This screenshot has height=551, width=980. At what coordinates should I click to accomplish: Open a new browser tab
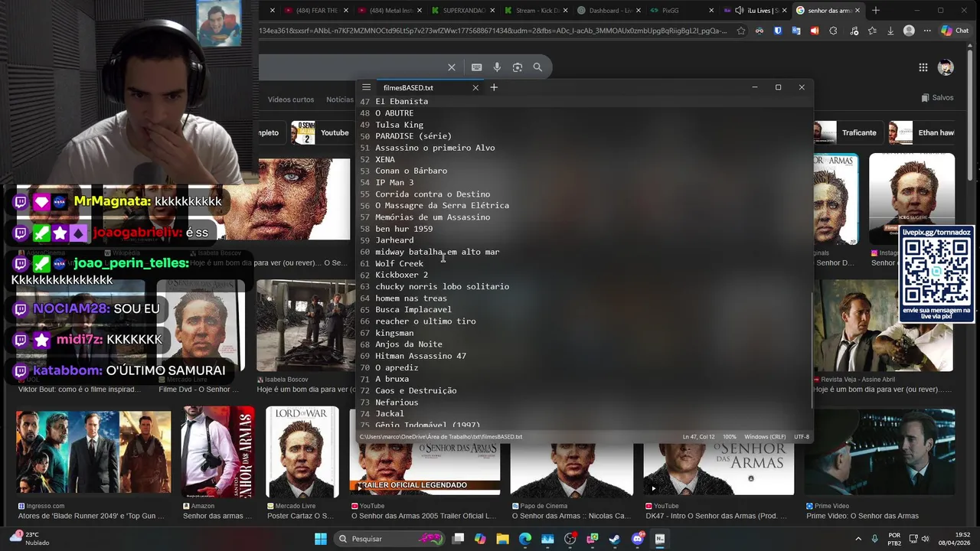876,11
